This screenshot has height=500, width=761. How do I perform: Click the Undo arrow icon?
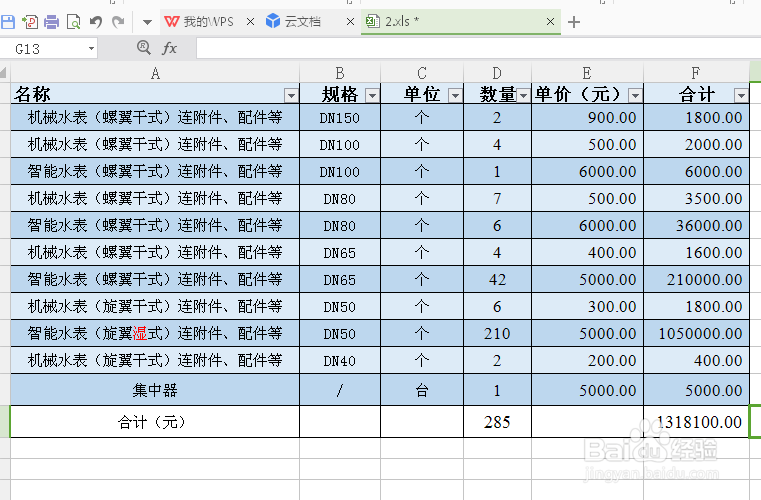click(x=96, y=22)
